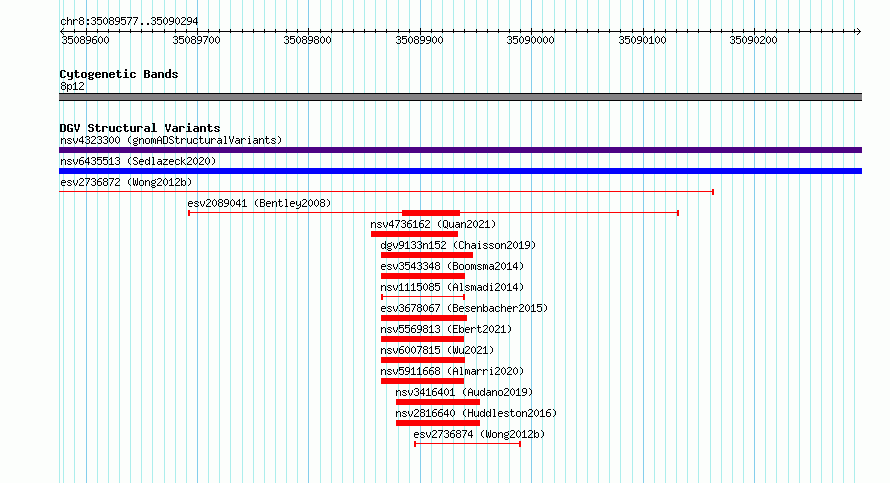Select the red esv3543348 variant bar
890x483 pixels.
(423, 276)
